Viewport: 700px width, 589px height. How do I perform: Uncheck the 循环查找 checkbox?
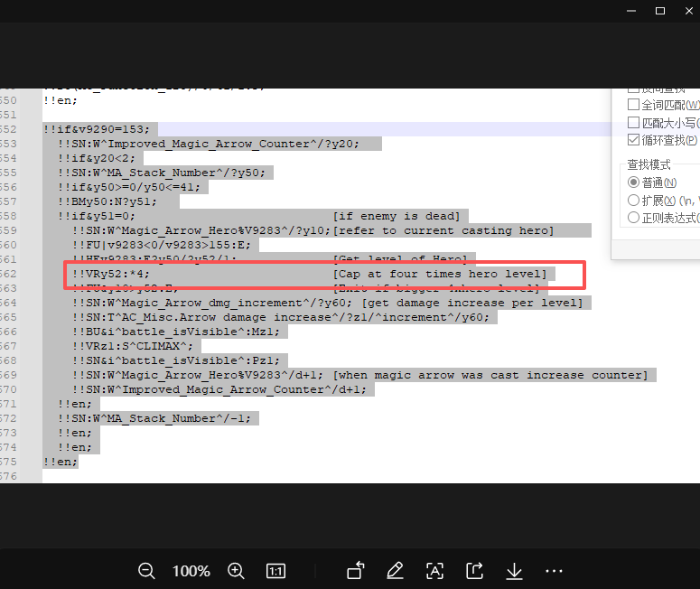click(x=633, y=140)
